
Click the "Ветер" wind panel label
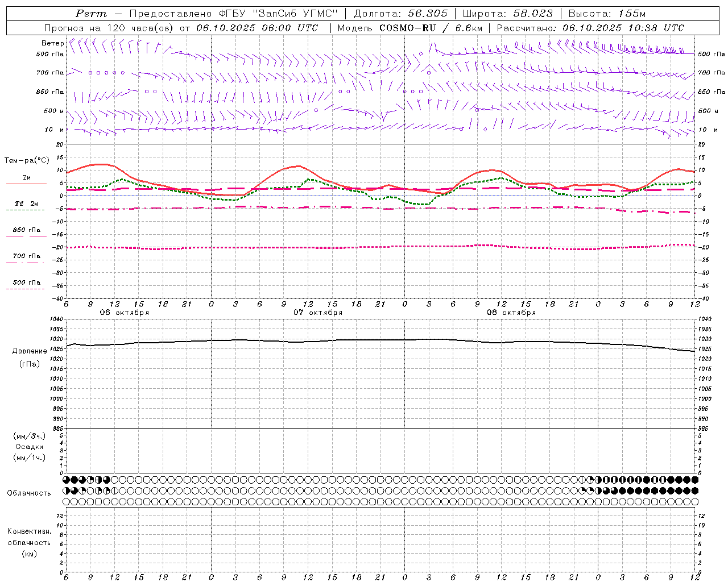[52, 43]
